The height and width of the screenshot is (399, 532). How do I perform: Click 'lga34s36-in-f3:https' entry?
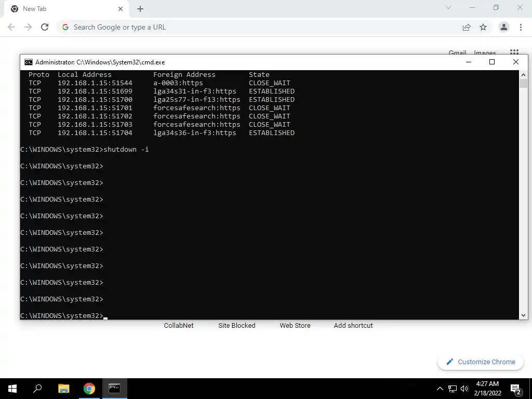pos(195,132)
